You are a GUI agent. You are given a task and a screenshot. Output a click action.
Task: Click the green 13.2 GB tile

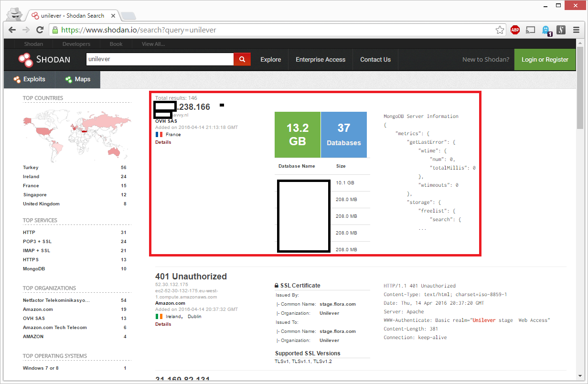298,135
